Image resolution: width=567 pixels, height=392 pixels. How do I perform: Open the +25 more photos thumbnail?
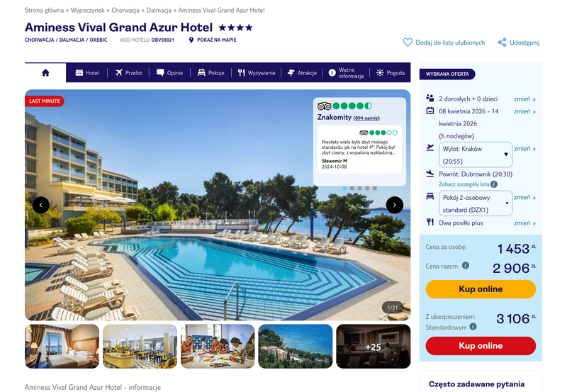pos(374,347)
